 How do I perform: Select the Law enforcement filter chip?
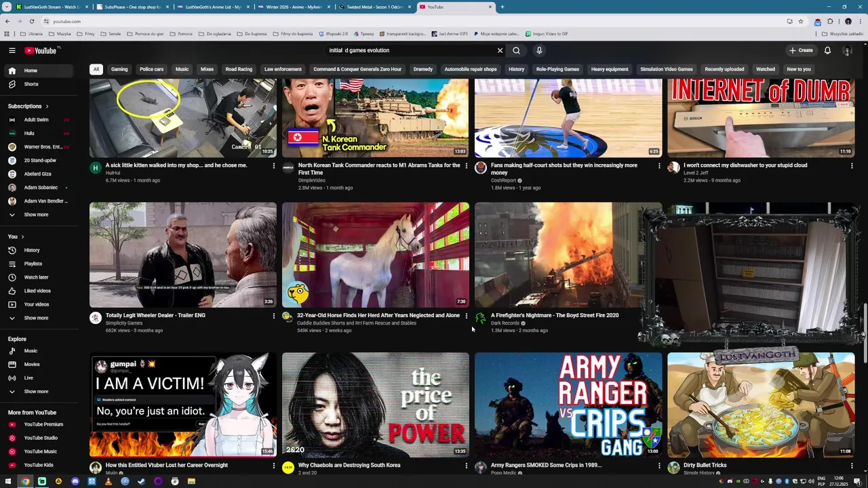point(283,69)
